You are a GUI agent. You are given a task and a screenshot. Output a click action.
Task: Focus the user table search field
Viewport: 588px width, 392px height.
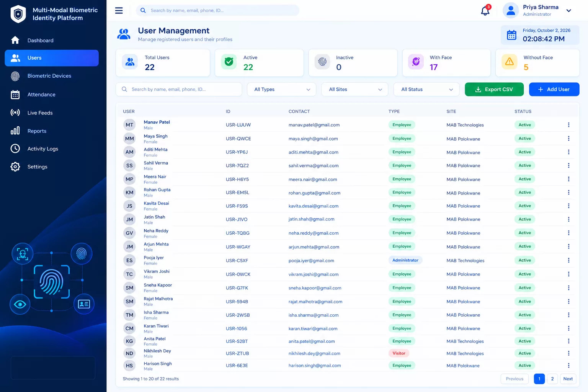pos(179,89)
